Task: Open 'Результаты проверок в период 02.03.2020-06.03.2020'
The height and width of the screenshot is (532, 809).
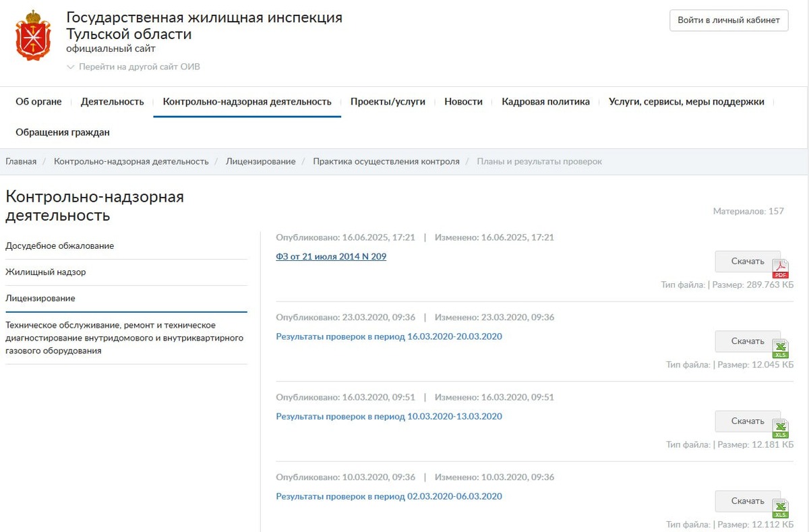Action: (x=389, y=496)
